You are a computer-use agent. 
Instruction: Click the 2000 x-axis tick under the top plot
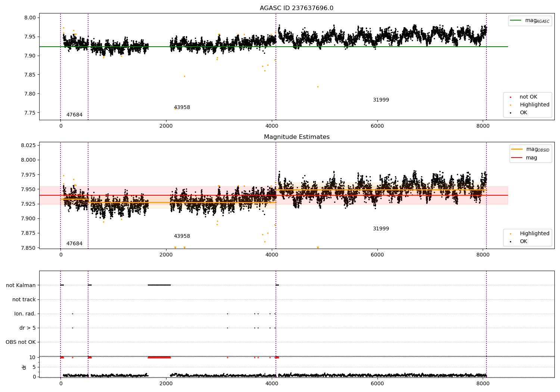tap(166, 126)
